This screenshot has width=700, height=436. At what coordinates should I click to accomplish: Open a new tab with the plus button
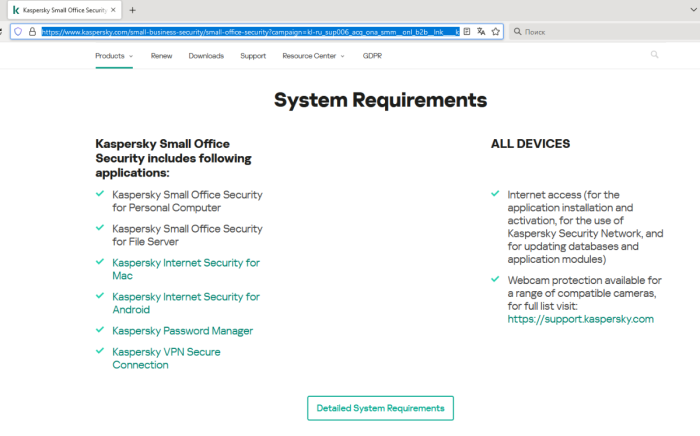point(132,10)
